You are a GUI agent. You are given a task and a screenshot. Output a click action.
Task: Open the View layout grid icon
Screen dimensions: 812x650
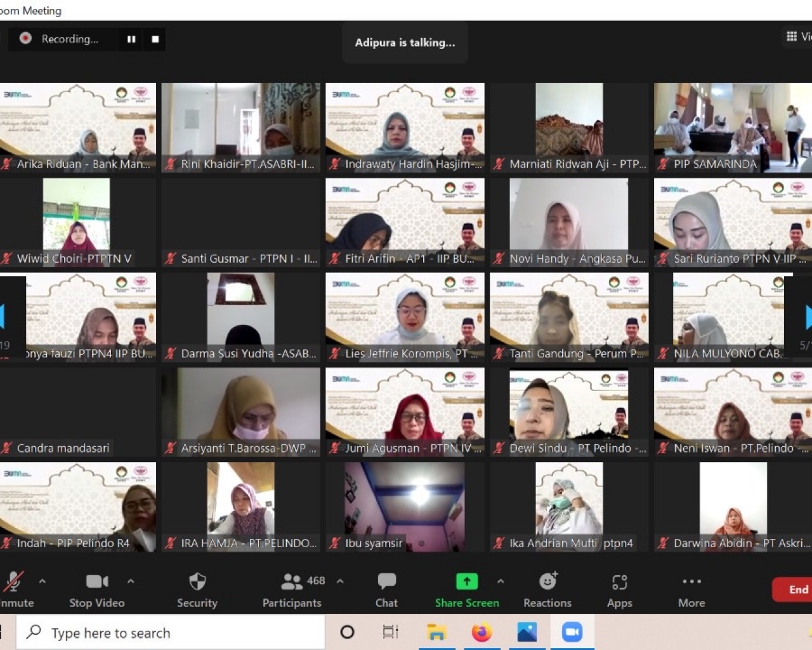click(792, 36)
